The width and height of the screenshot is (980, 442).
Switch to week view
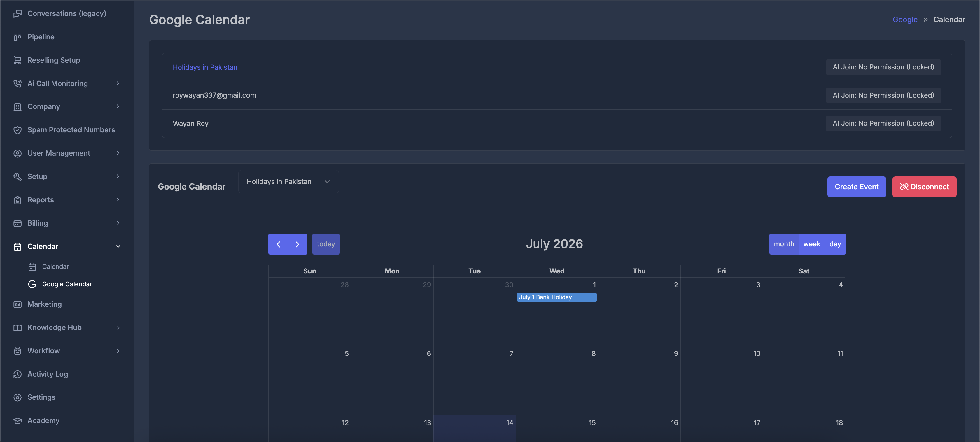point(811,244)
